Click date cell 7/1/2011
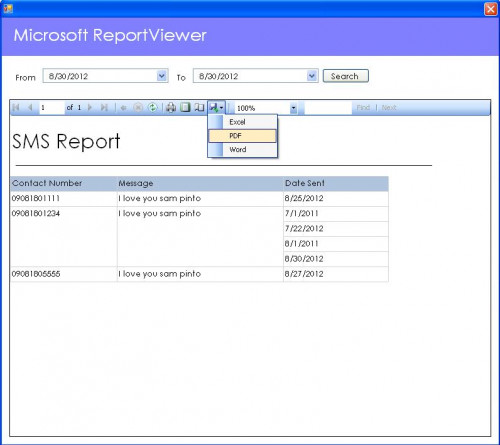Viewport: 500px width, 445px height. 336,214
